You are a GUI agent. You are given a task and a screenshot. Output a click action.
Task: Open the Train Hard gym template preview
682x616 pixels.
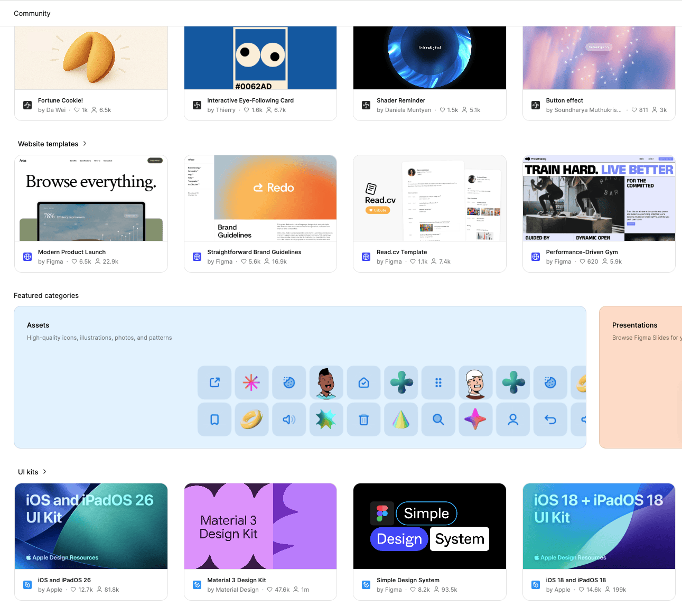[x=599, y=198]
